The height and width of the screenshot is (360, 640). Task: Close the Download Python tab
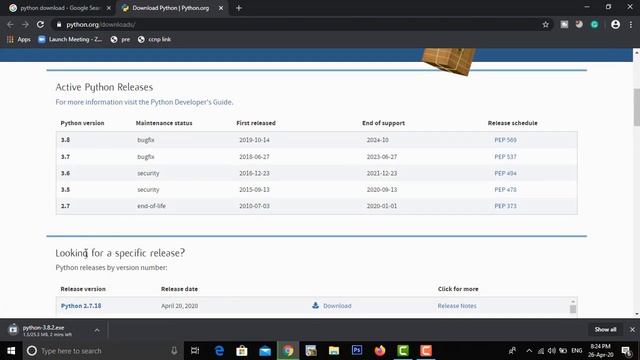click(221, 8)
